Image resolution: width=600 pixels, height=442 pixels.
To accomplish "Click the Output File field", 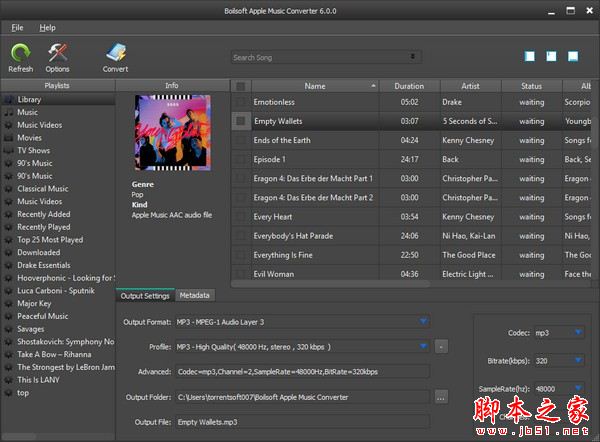I will pos(302,422).
